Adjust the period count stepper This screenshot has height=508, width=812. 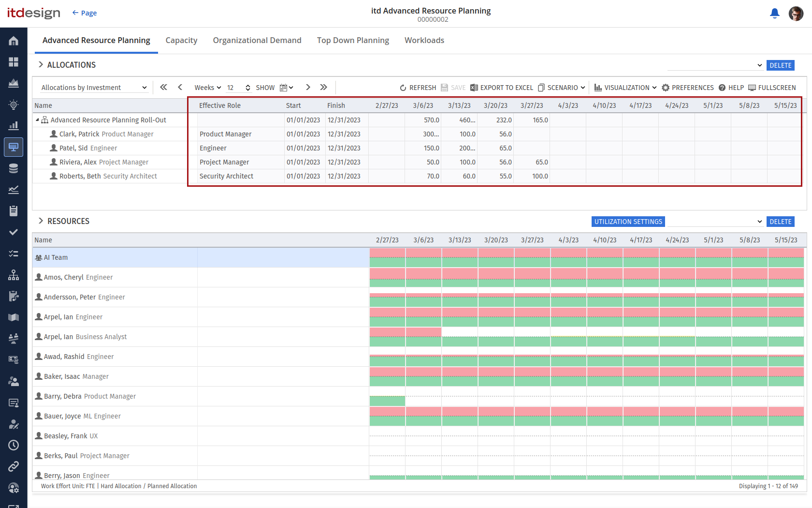pos(248,88)
